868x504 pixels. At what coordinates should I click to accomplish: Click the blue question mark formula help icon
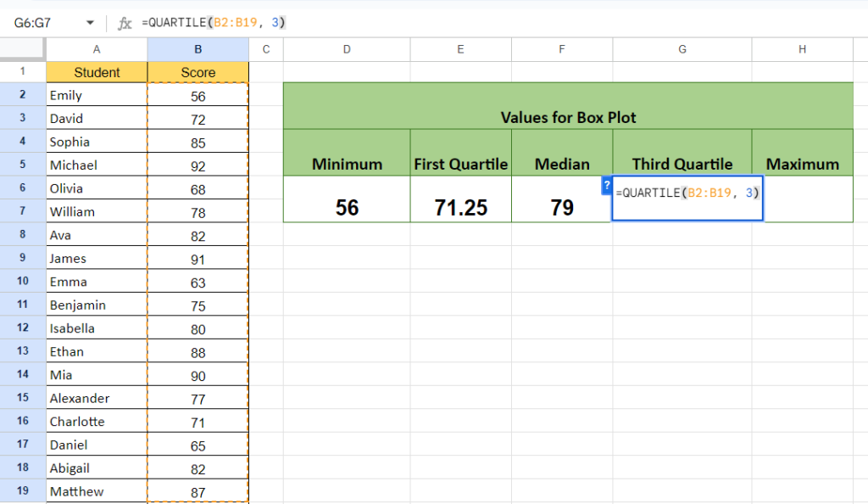[607, 185]
